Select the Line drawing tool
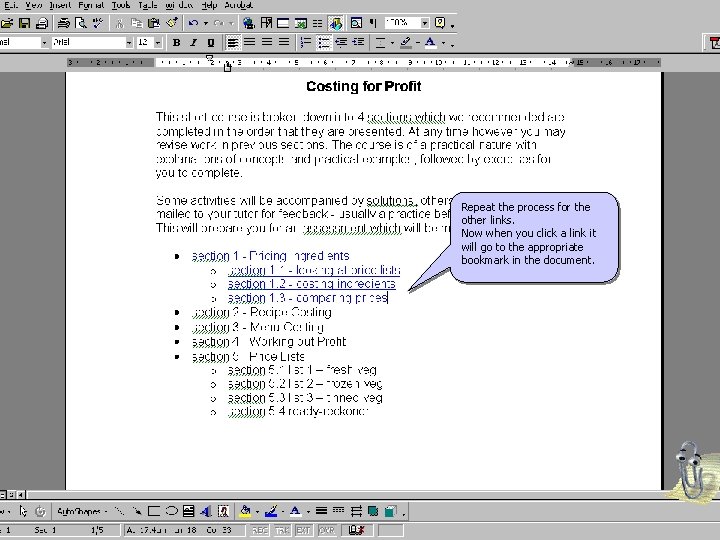 tap(120, 511)
